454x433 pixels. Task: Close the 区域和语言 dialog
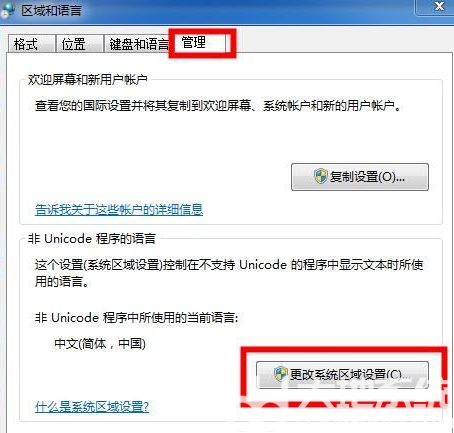pos(438,6)
